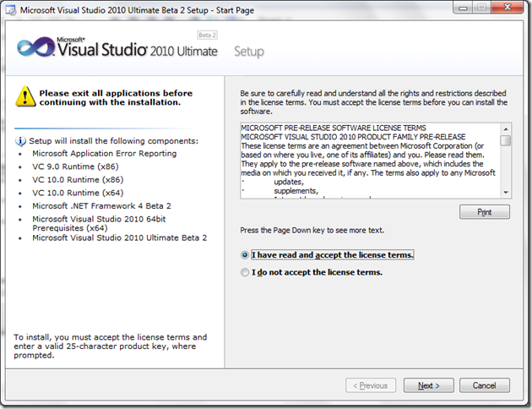Click 'Microsoft Visual Studio 2010 Ultimate Beta 2' item

point(119,238)
